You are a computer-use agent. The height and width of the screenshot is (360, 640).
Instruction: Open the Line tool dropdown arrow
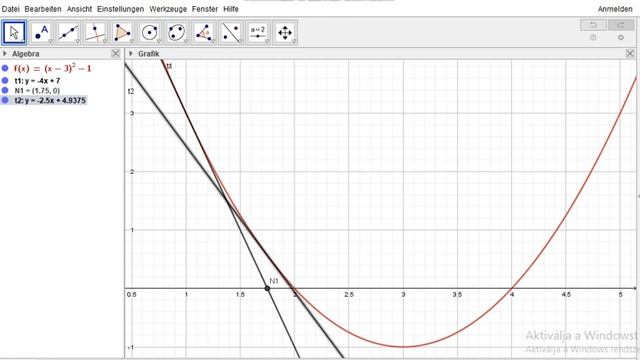[x=77, y=41]
